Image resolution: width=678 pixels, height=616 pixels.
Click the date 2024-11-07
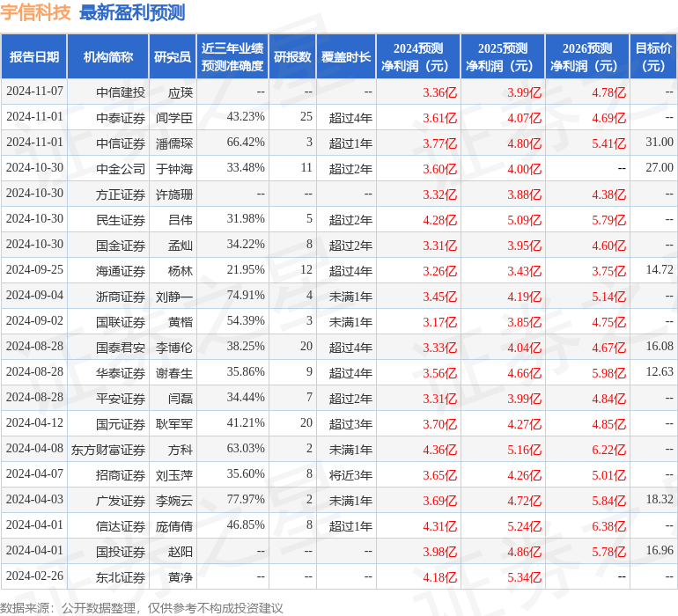[34, 92]
